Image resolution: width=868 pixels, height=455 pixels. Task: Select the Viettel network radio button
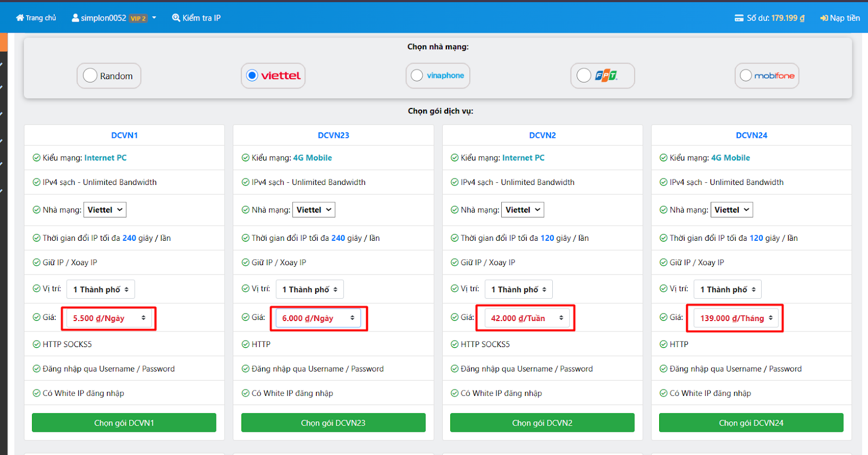(x=252, y=75)
